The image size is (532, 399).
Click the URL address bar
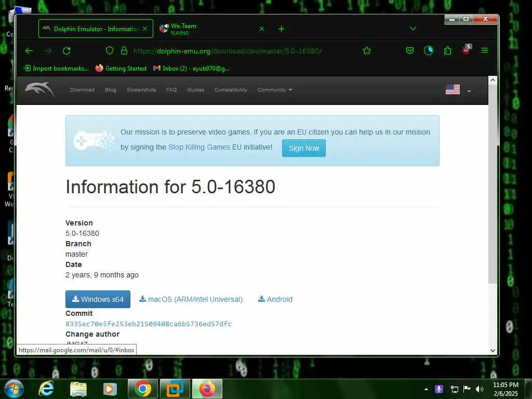pyautogui.click(x=228, y=51)
